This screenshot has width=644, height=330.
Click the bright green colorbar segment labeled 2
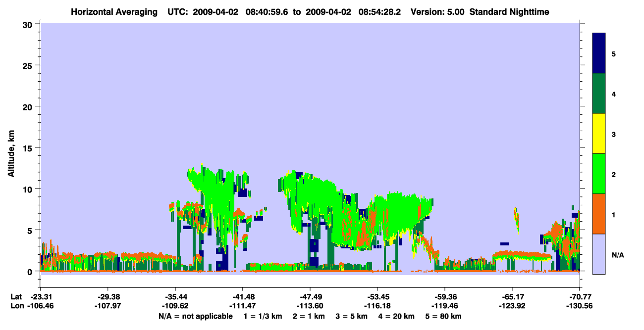click(x=599, y=174)
